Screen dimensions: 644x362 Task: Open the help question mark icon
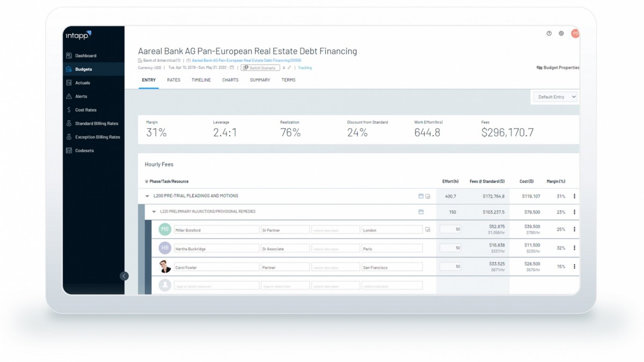pos(549,33)
